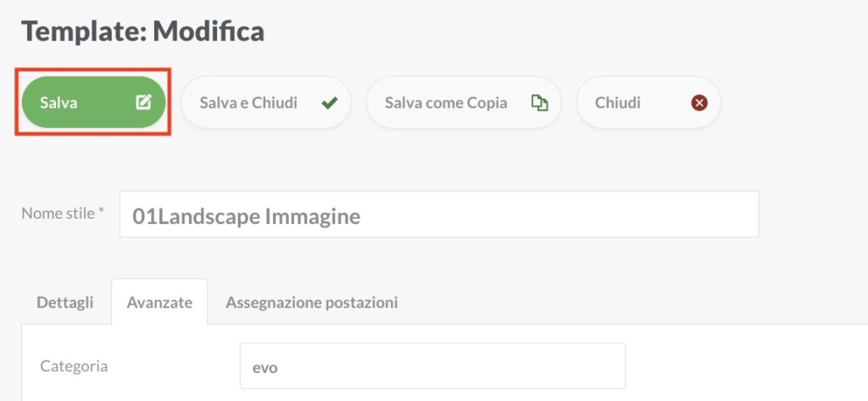The height and width of the screenshot is (401, 868).
Task: Click the required asterisk beside Nome stile
Action: coord(102,210)
